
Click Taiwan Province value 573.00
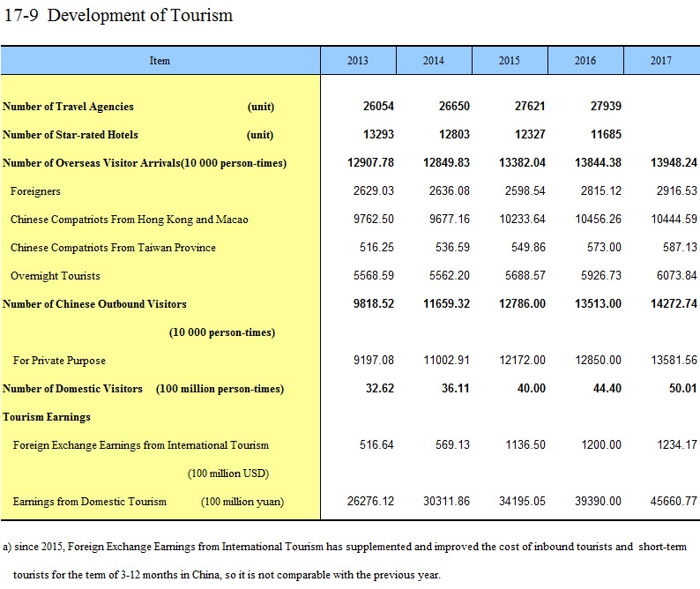tap(604, 248)
